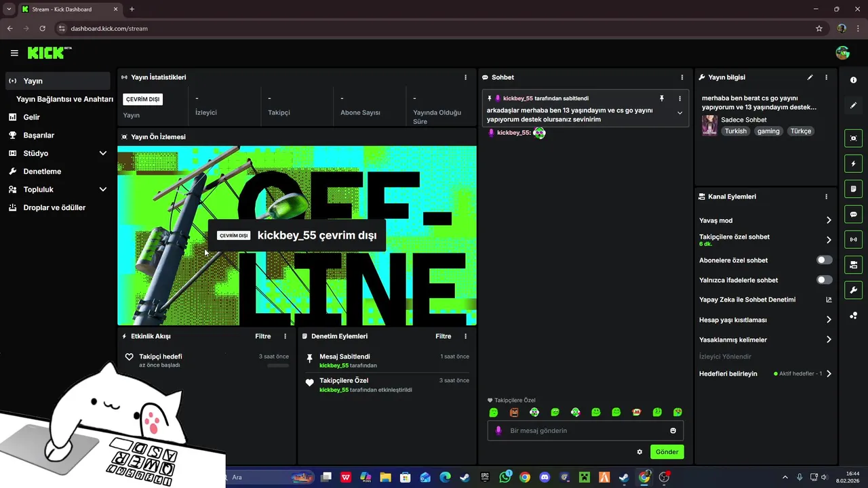The height and width of the screenshot is (488, 868).
Task: Click the Bir mesaj gönderin input field
Action: (585, 430)
